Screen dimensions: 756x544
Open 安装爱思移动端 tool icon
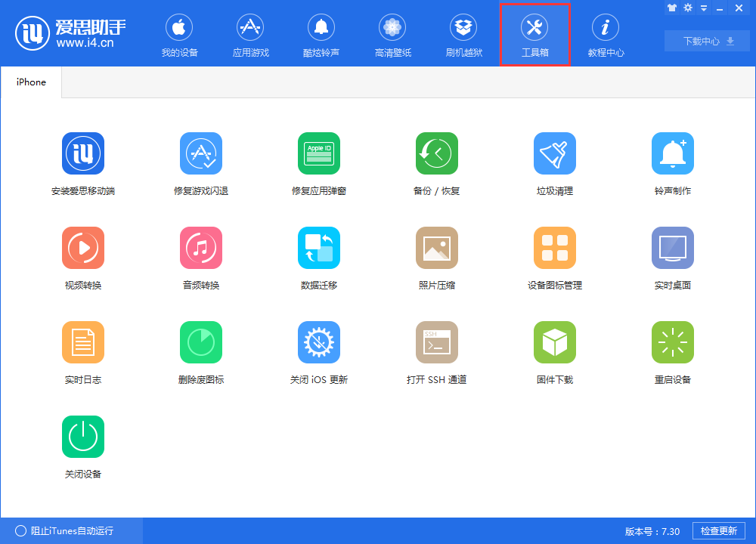pos(83,153)
